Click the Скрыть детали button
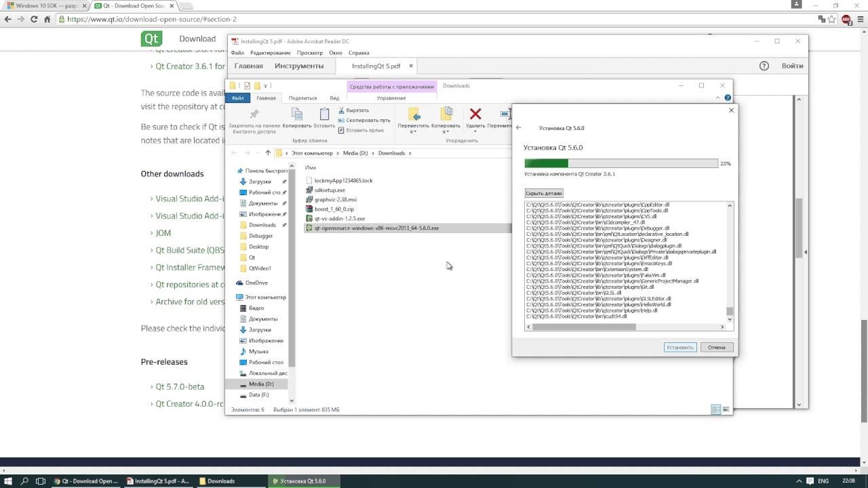 (x=544, y=193)
